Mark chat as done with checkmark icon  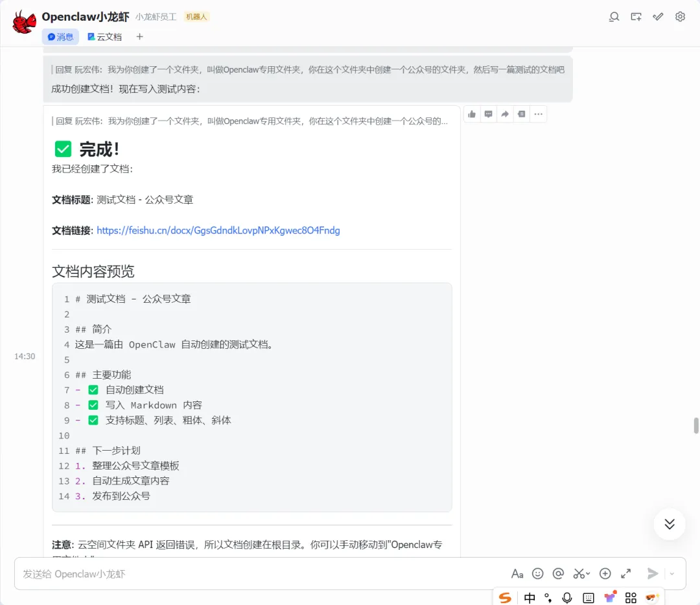tap(658, 17)
